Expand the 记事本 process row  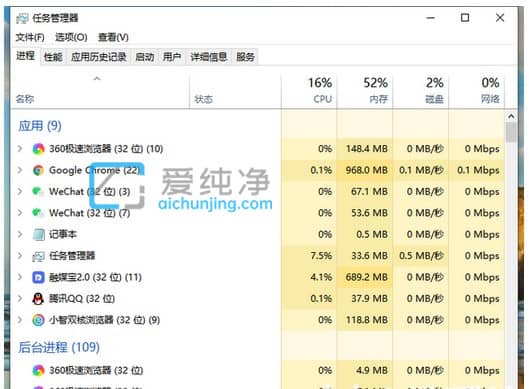tap(20, 234)
